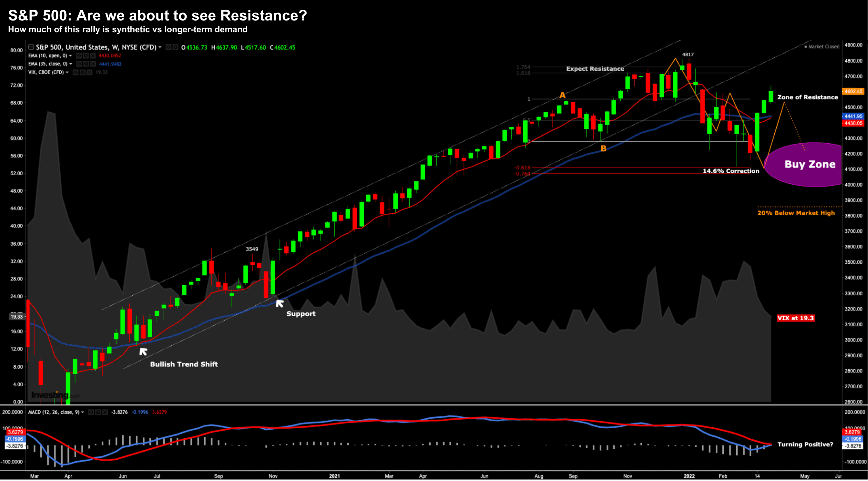
Task: Delete the EMA (35, close, 0) indicator
Action: (x=93, y=64)
